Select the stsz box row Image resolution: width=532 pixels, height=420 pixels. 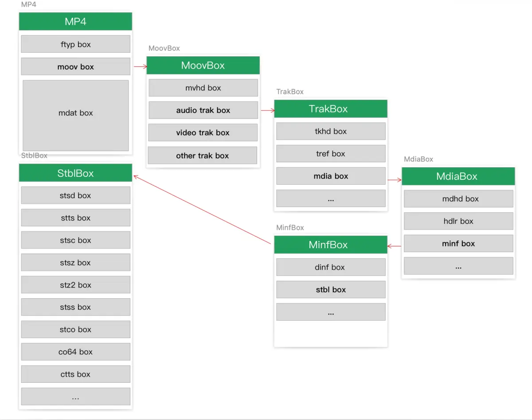[x=75, y=262]
